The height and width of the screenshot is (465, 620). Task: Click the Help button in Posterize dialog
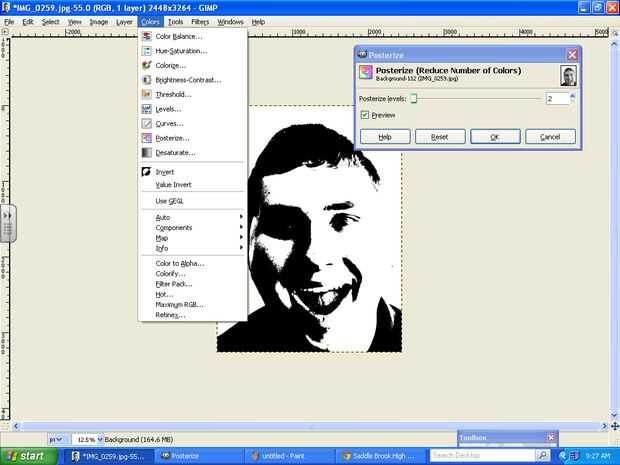[385, 136]
